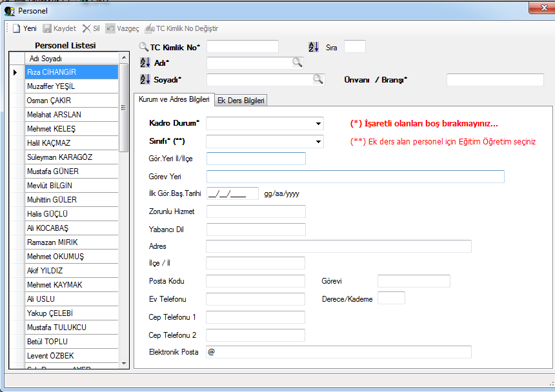Screen dimensions: 555x392
Task: Select Levent ÖZBEK in personnel list
Action: pyautogui.click(x=72, y=356)
